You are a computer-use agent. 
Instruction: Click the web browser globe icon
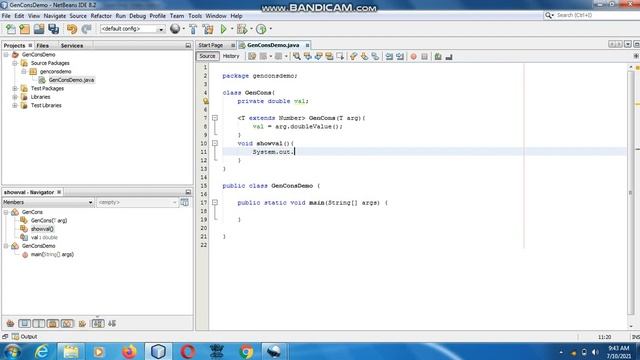pyautogui.click(x=175, y=29)
